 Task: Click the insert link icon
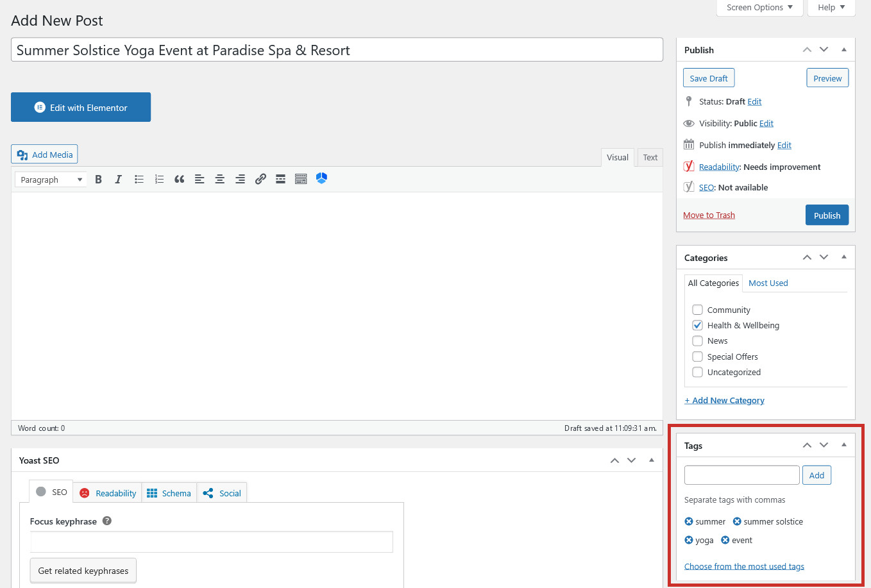click(x=260, y=180)
